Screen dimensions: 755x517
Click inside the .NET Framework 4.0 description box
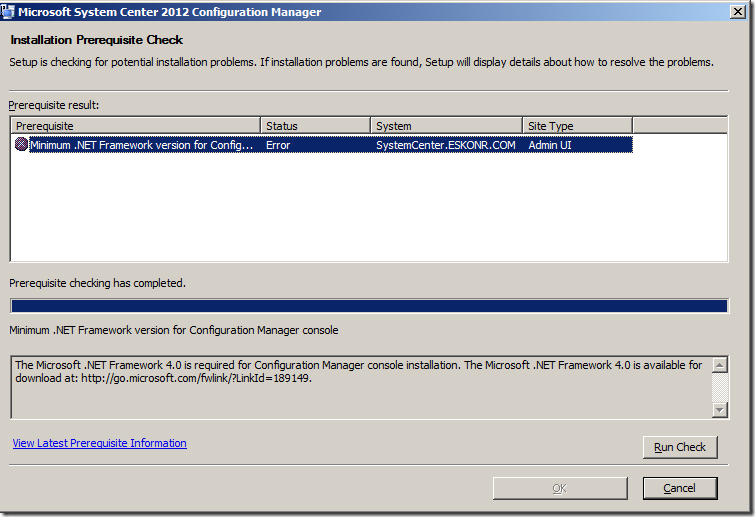pyautogui.click(x=361, y=388)
